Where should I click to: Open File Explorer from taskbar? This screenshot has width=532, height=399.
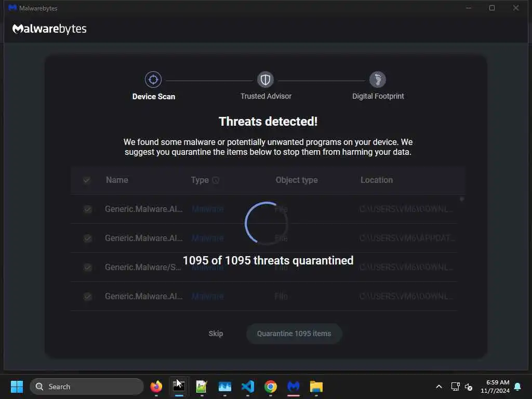point(316,387)
